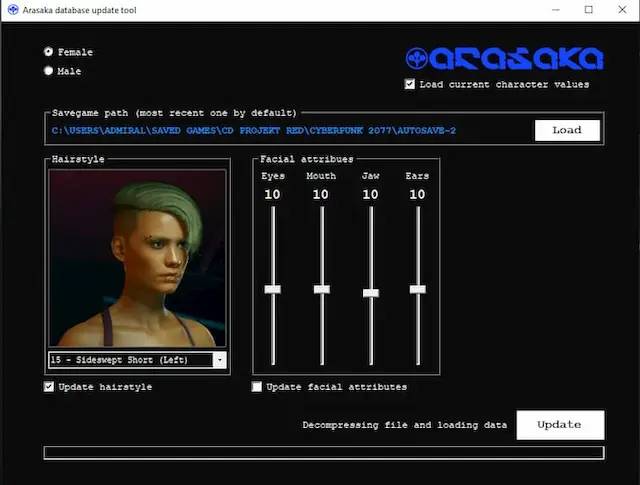
Task: Click the Update button
Action: pyautogui.click(x=560, y=425)
